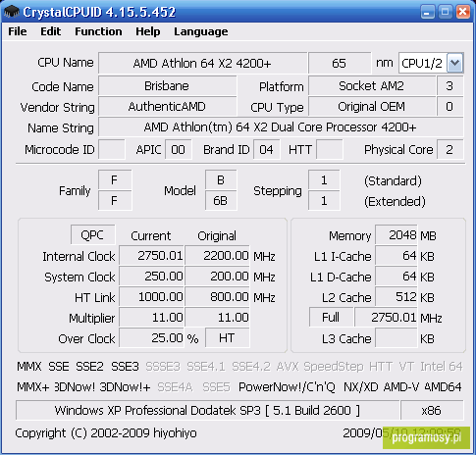Click the extended Model value 6B
The height and width of the screenshot is (455, 476).
221,200
